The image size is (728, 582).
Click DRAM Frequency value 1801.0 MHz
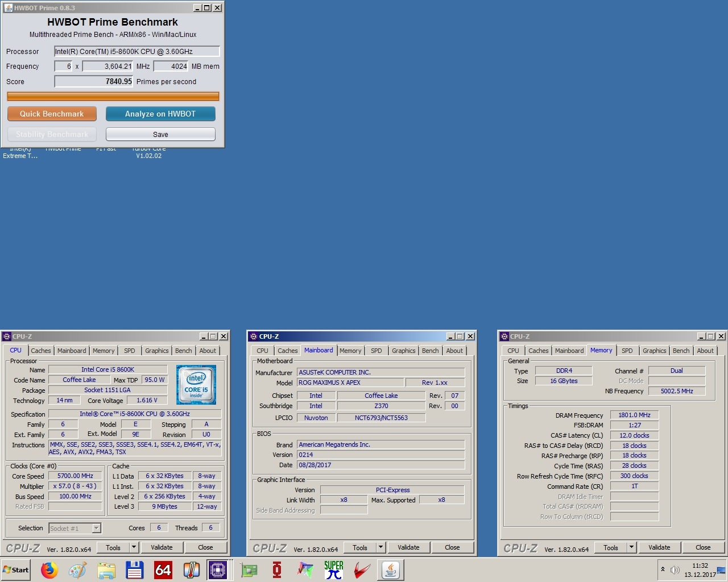634,415
